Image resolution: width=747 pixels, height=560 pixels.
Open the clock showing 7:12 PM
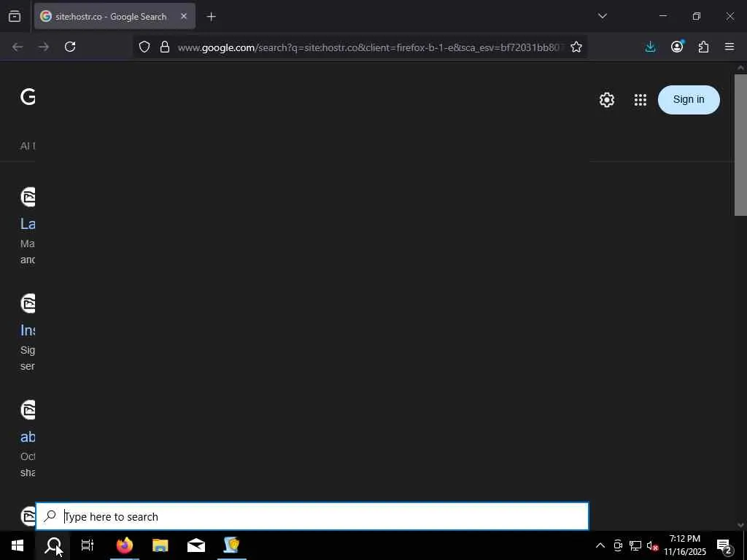pos(685,545)
